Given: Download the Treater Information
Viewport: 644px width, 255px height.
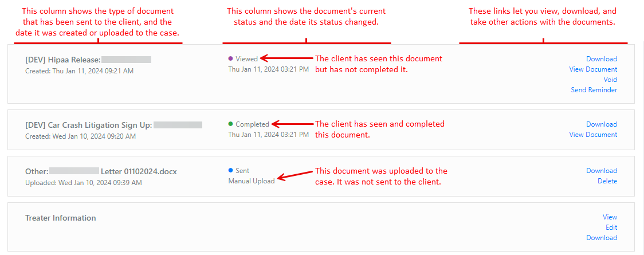Looking at the screenshot, I should [601, 238].
